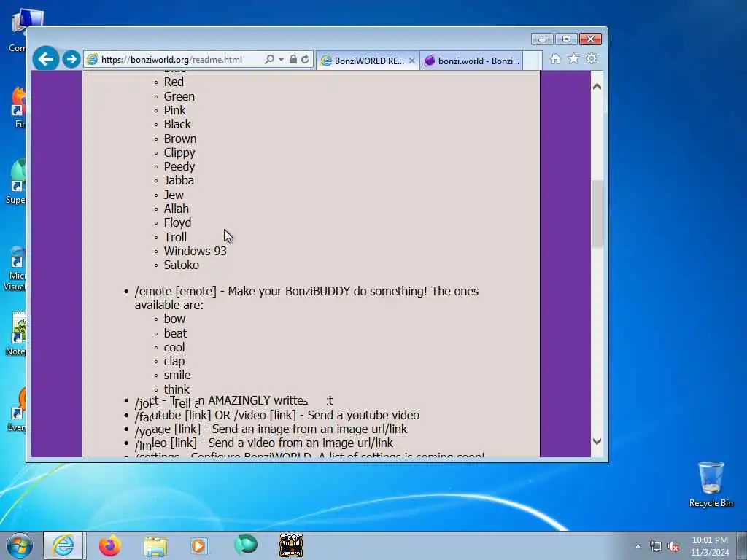
Task: Click the emote 'smile' entry
Action: (177, 376)
